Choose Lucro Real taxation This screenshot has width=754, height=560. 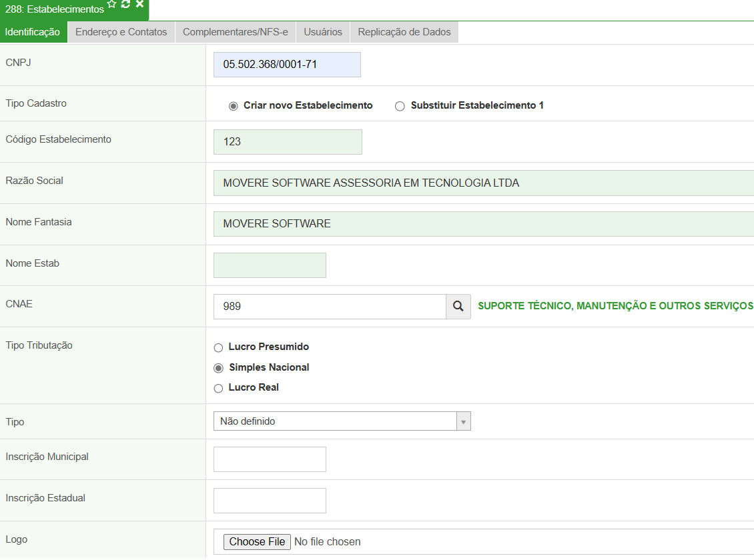(x=218, y=389)
